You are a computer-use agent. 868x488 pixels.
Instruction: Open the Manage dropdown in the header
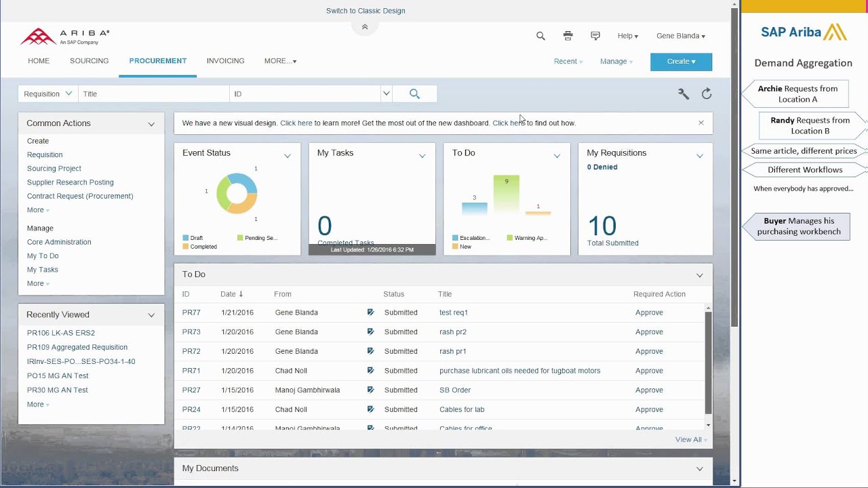(x=616, y=61)
